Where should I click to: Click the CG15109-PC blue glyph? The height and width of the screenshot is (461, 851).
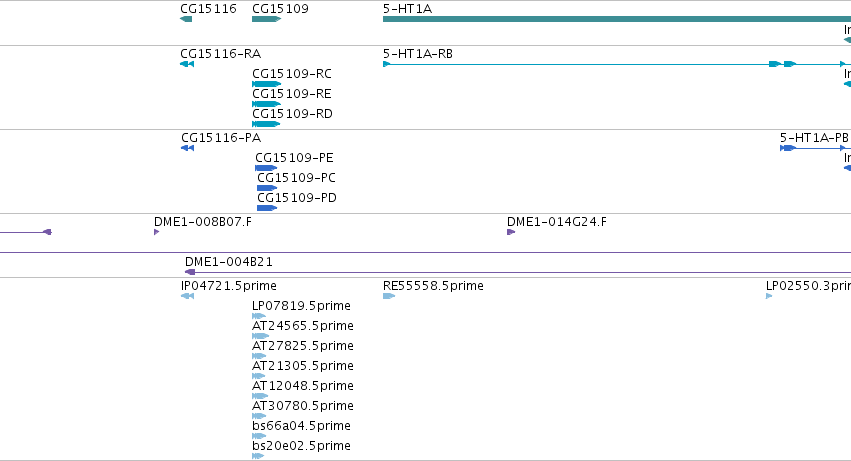tap(267, 188)
